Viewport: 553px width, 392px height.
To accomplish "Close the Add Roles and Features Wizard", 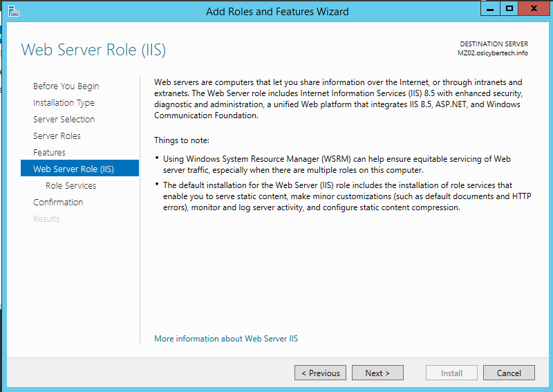I will click(x=534, y=9).
